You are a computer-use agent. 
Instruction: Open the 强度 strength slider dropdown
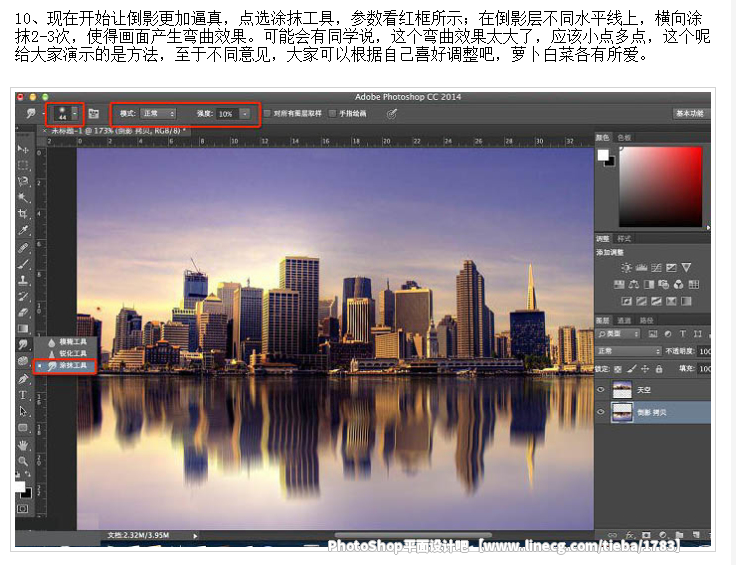(x=245, y=114)
